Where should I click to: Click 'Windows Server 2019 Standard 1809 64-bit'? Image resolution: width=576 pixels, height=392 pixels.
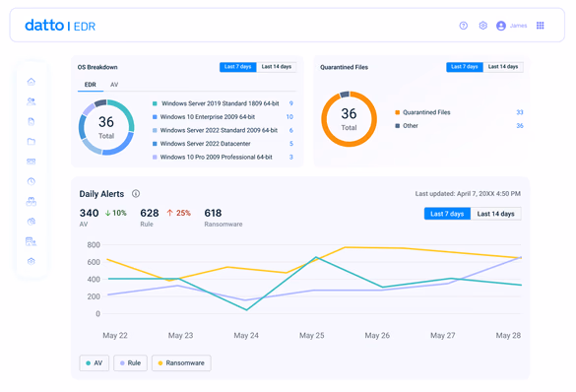click(220, 103)
